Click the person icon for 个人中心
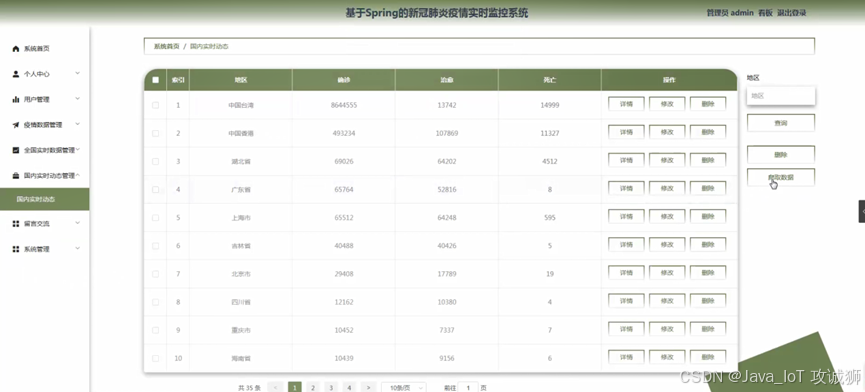 (x=15, y=74)
